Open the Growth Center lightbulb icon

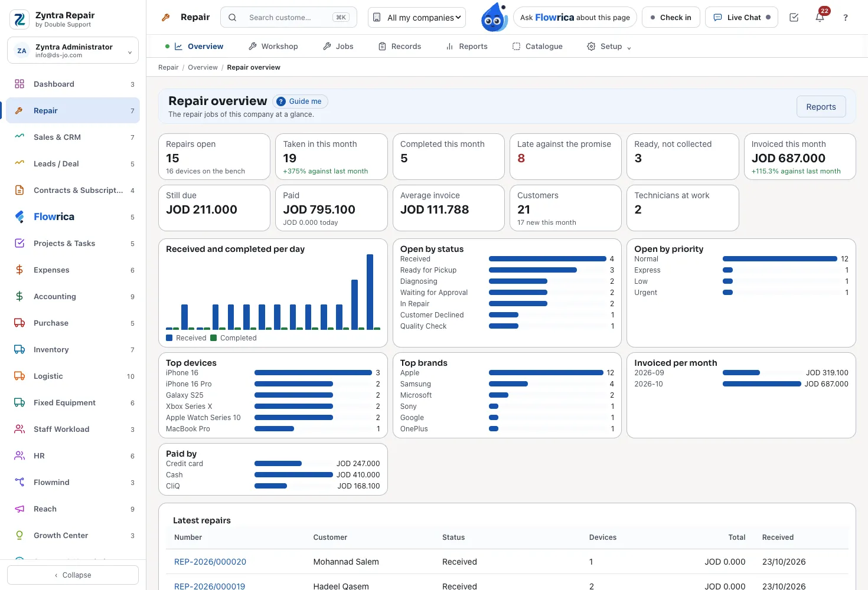[x=19, y=535]
